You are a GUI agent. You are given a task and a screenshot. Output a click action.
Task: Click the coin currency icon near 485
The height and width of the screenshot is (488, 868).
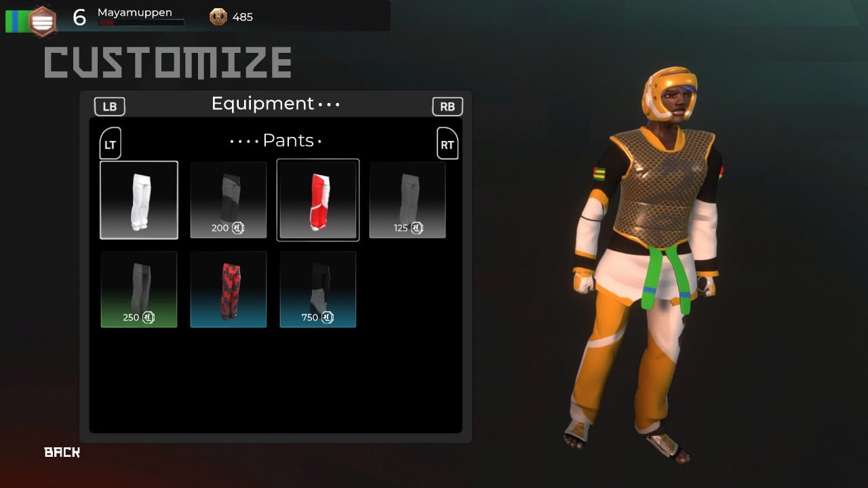(218, 17)
